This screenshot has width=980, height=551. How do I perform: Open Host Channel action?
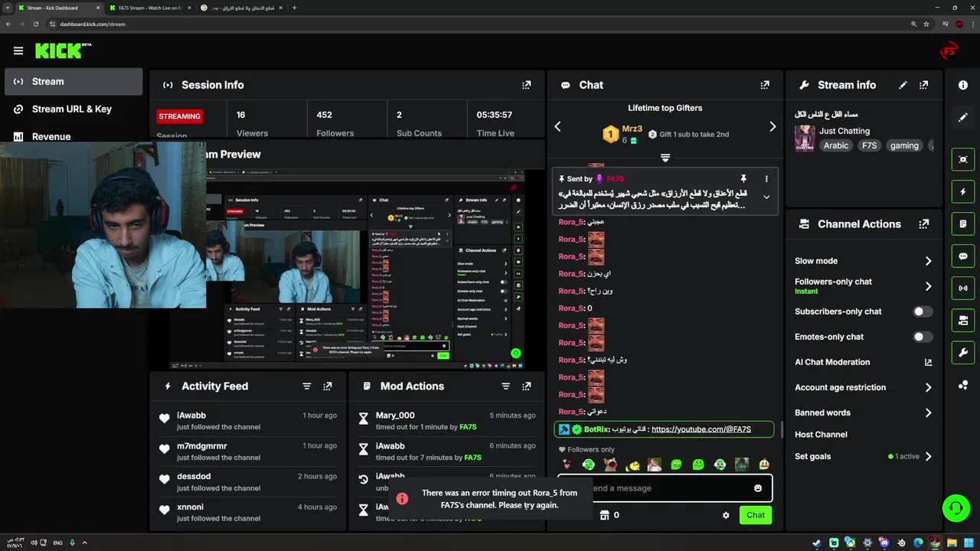point(821,435)
